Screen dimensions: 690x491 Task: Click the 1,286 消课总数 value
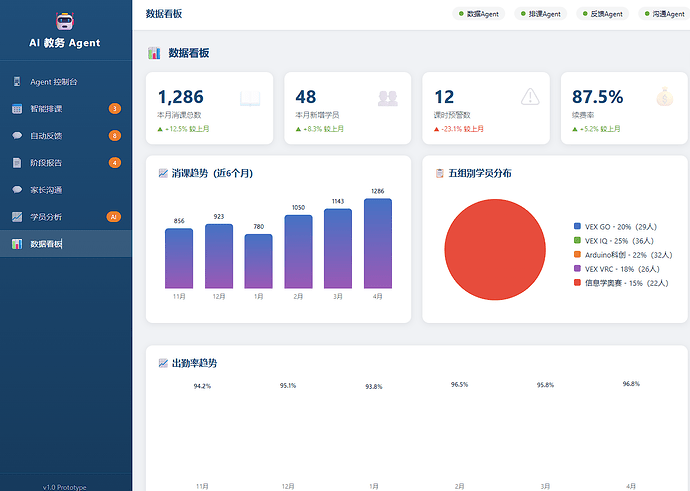click(x=180, y=97)
